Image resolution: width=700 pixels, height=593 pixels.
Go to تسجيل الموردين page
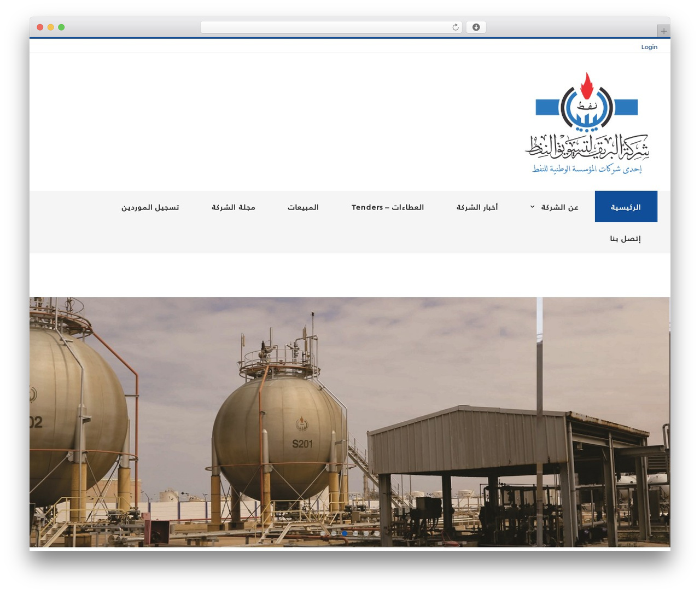tap(150, 207)
